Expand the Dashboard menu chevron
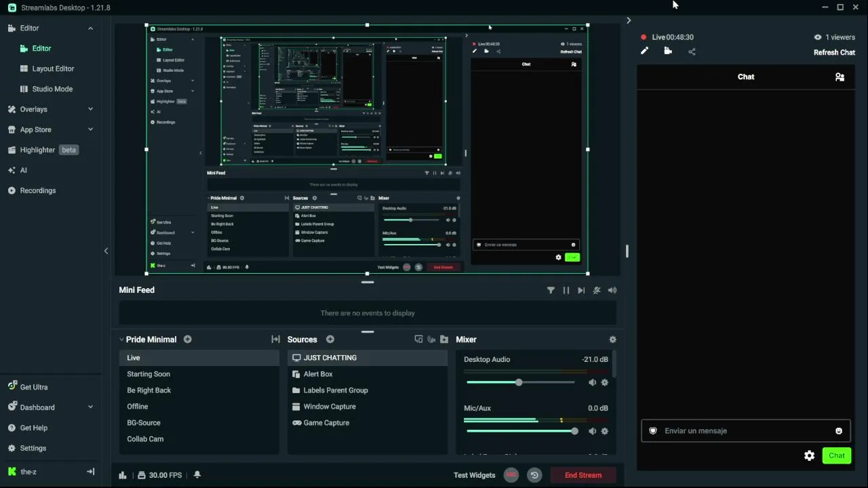Viewport: 868px width, 488px height. (90, 407)
